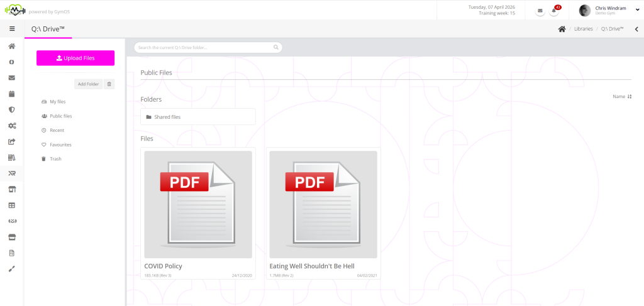
Task: Click the shield icon in left sidebar
Action: (11, 110)
